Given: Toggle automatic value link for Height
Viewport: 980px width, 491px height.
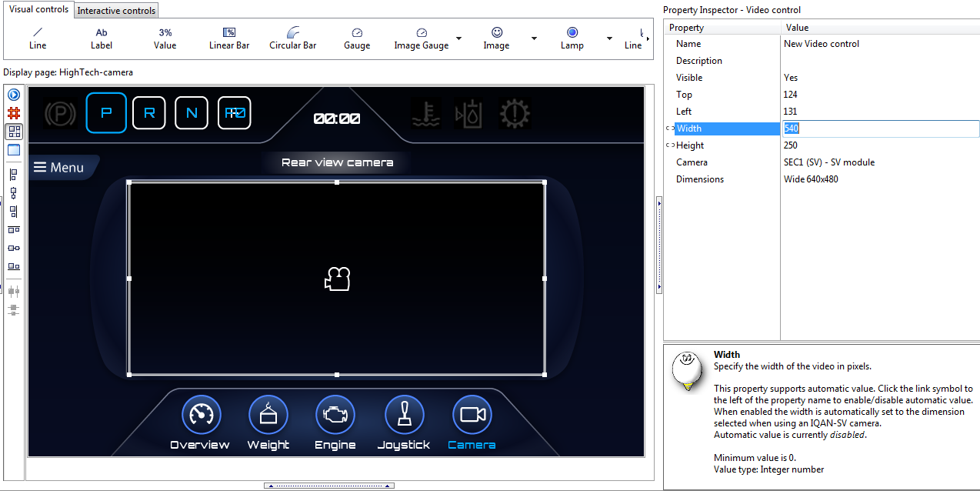Looking at the screenshot, I should tap(669, 145).
